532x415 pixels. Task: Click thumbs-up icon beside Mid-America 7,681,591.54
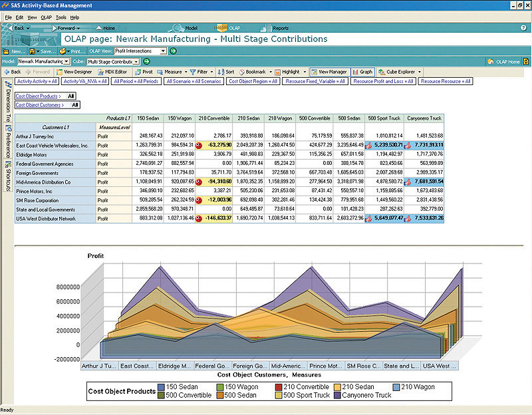point(408,182)
